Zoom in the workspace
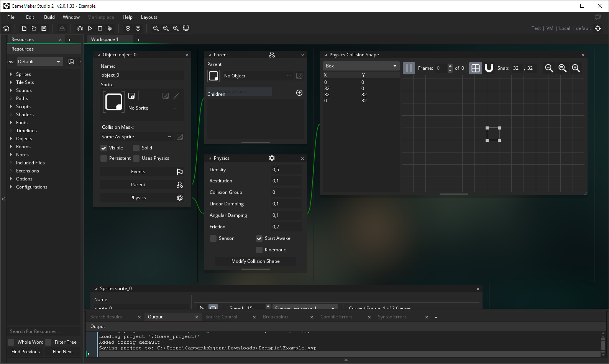Viewport: 609px width, 364px height. point(176,28)
